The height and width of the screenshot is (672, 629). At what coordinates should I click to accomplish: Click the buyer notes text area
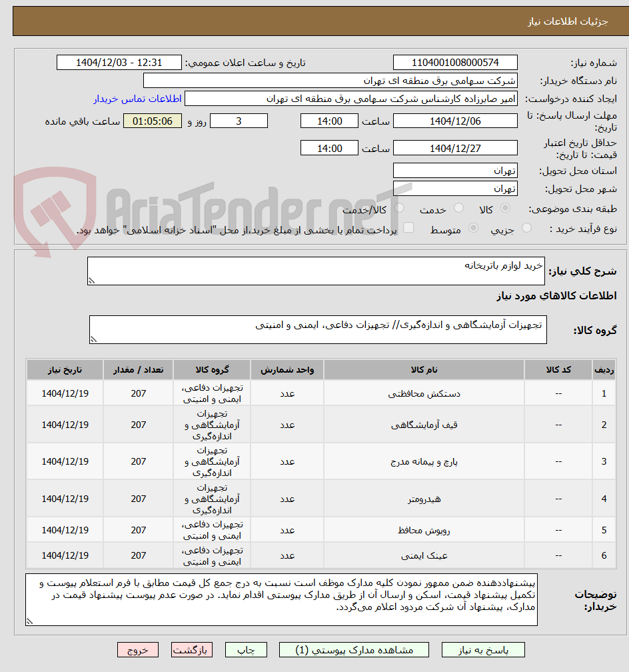tap(281, 599)
